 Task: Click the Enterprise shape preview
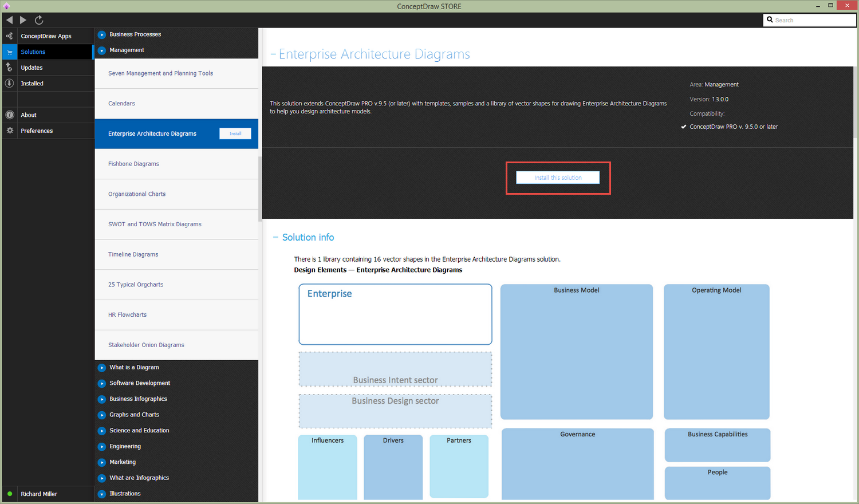395,314
